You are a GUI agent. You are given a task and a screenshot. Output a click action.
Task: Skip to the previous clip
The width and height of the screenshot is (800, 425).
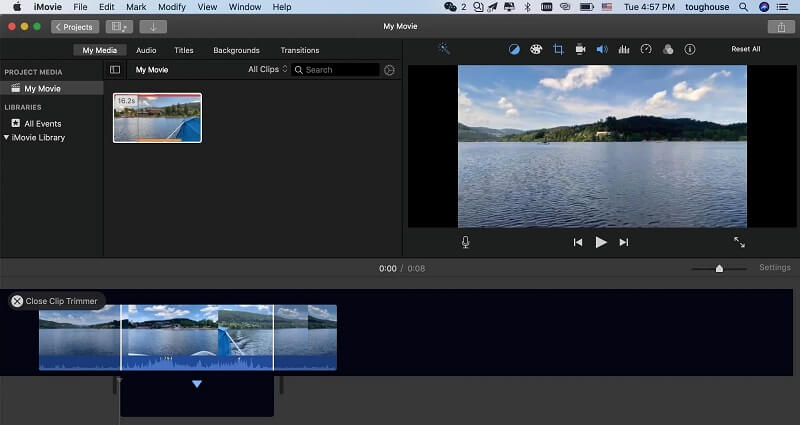click(578, 242)
